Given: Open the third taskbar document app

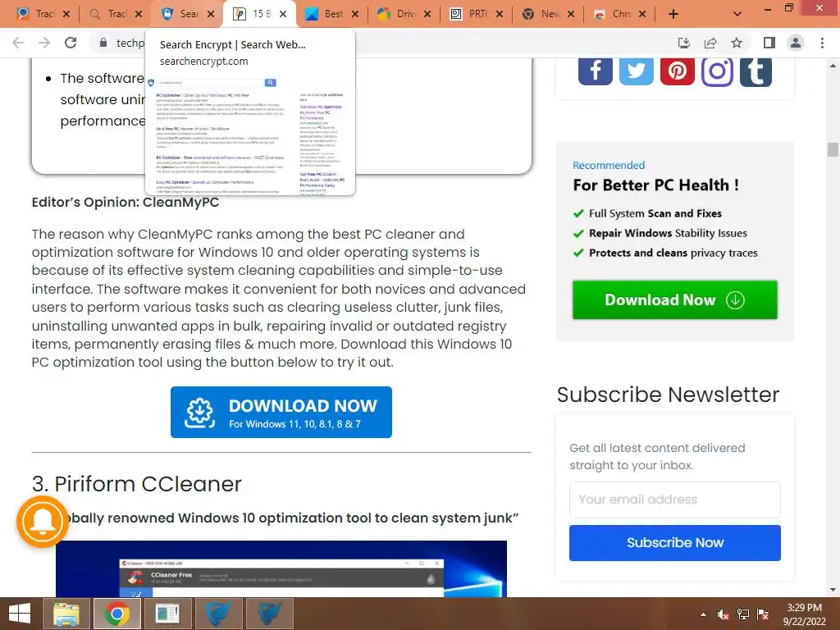Looking at the screenshot, I should 167,614.
